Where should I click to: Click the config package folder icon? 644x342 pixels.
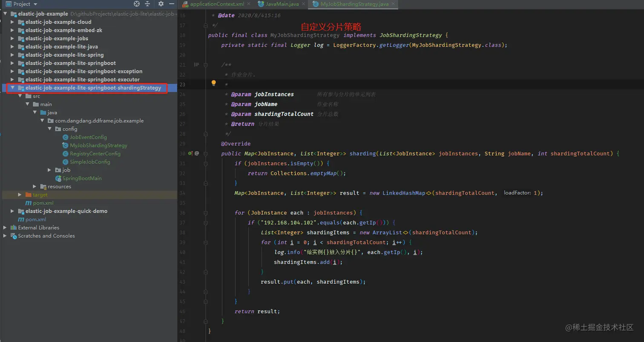click(x=58, y=129)
